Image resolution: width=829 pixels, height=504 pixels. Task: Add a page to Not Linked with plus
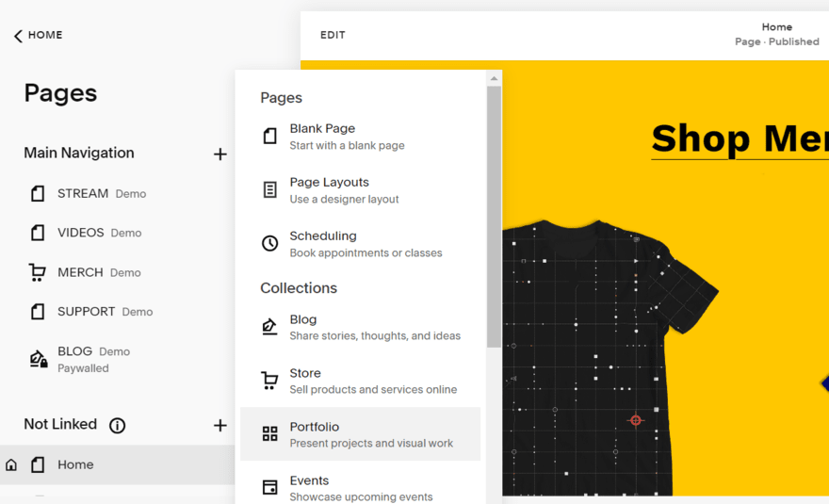tap(219, 425)
